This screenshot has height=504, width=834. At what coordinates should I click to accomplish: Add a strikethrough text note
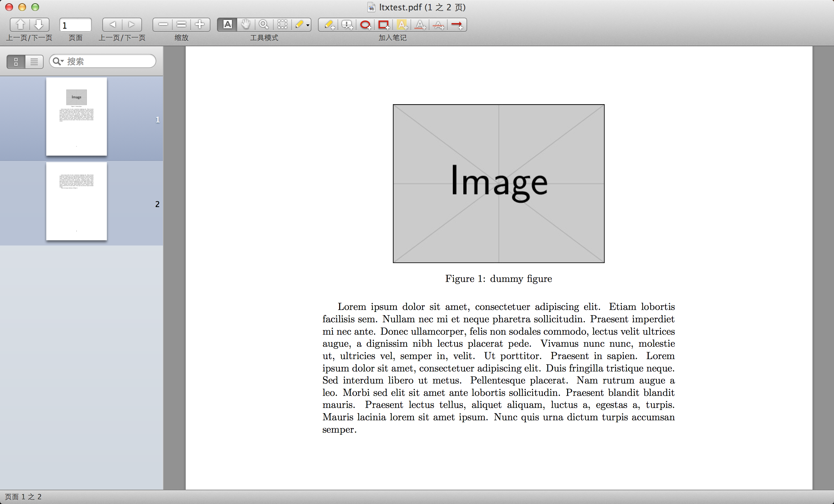(x=438, y=25)
